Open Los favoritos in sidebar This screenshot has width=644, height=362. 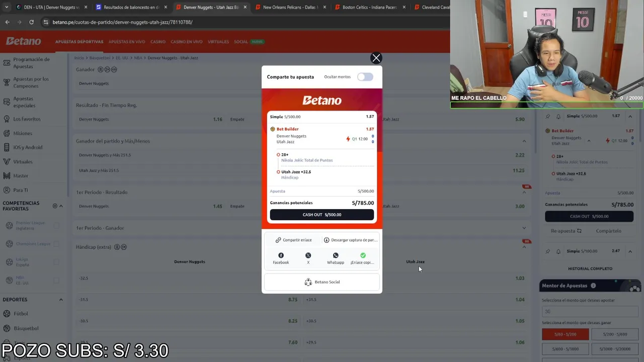[27, 119]
